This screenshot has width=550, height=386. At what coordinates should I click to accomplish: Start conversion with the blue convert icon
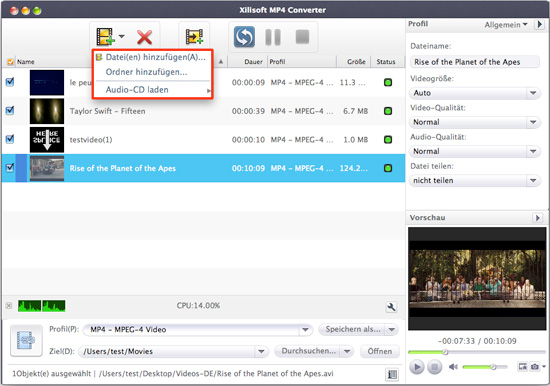coord(244,36)
